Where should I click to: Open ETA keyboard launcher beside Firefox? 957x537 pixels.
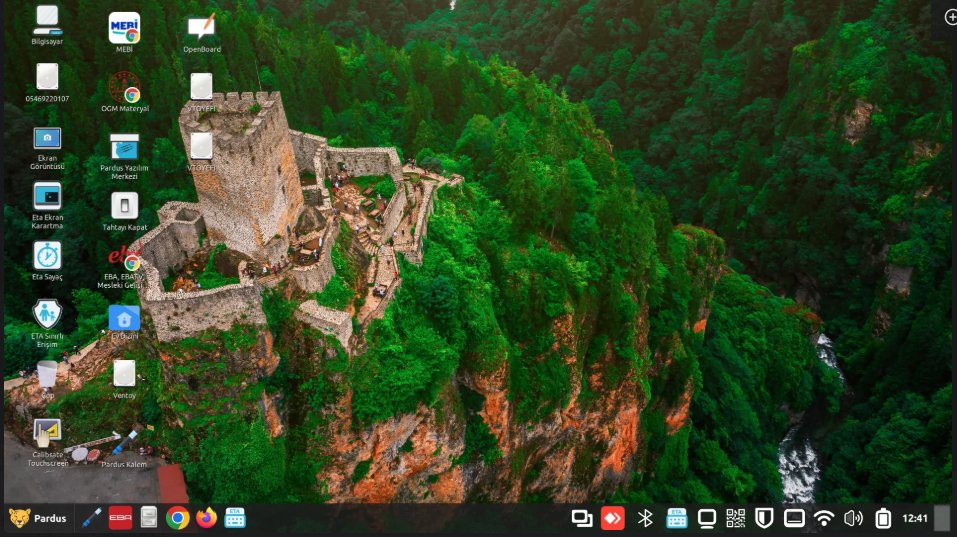[x=235, y=519]
